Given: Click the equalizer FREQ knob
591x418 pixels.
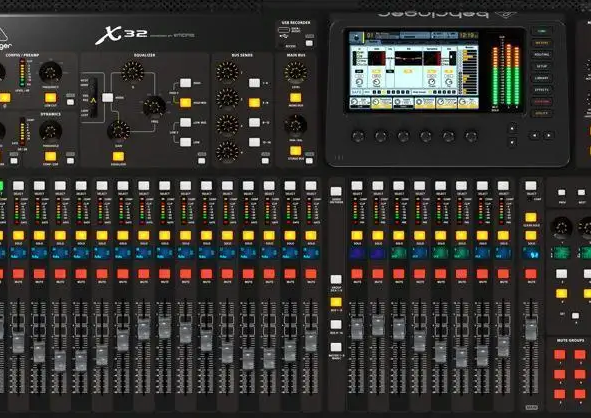Looking at the screenshot, I should [x=154, y=106].
